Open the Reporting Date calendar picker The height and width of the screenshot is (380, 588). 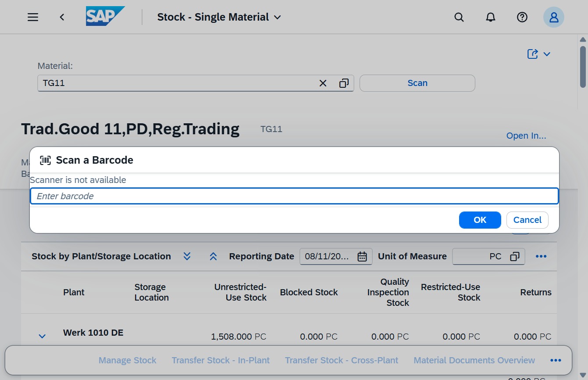(x=362, y=256)
